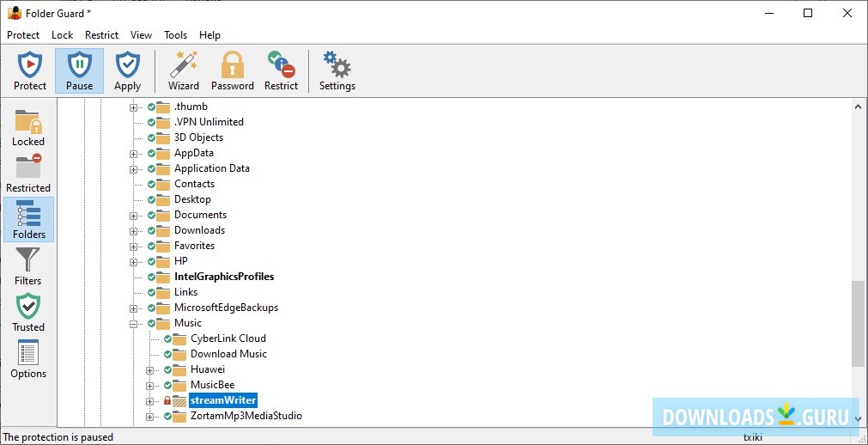Screen dimensions: 868x445
Task: Launch the Wizard magic wand tool
Action: [184, 71]
